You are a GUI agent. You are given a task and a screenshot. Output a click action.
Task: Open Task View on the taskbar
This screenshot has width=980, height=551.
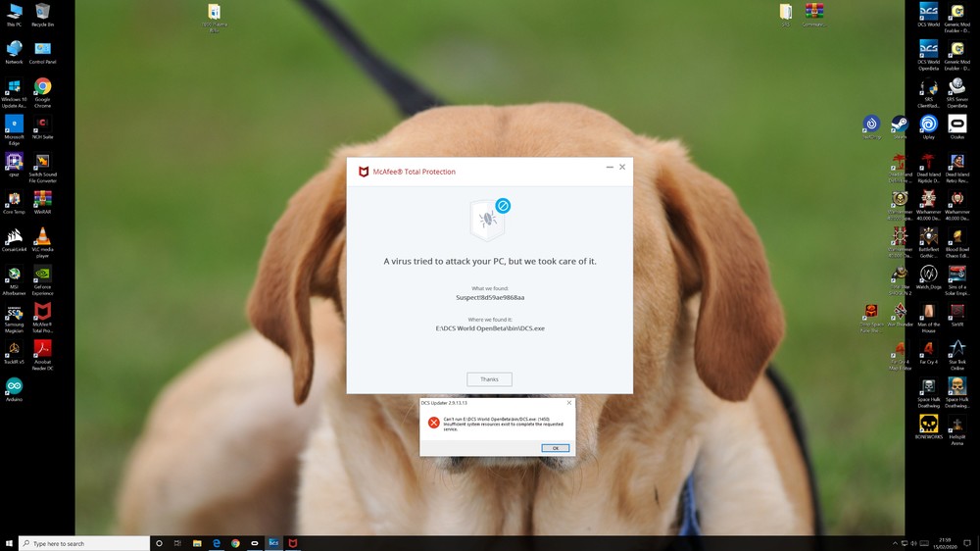pyautogui.click(x=177, y=543)
